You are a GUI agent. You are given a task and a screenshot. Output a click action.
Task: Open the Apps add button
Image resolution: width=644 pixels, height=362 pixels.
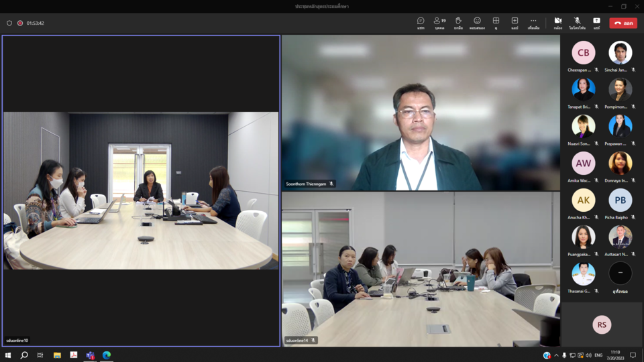[x=515, y=23]
